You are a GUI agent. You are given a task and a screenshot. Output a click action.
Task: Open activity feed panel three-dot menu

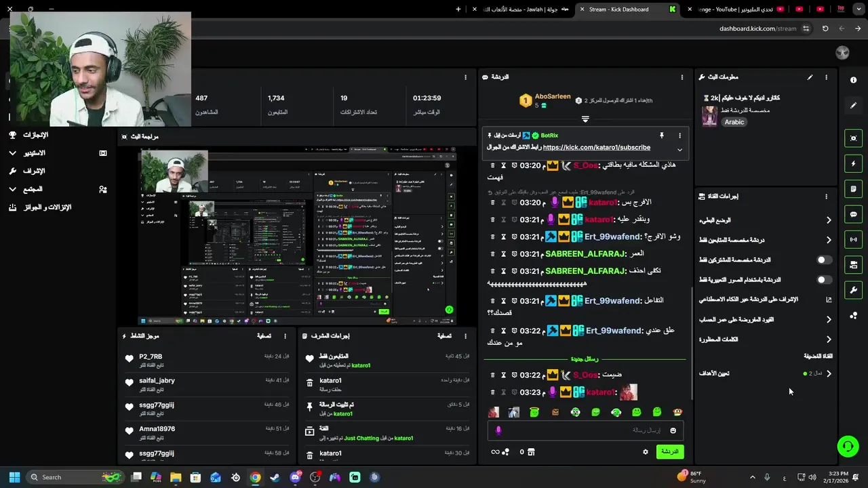[285, 335]
